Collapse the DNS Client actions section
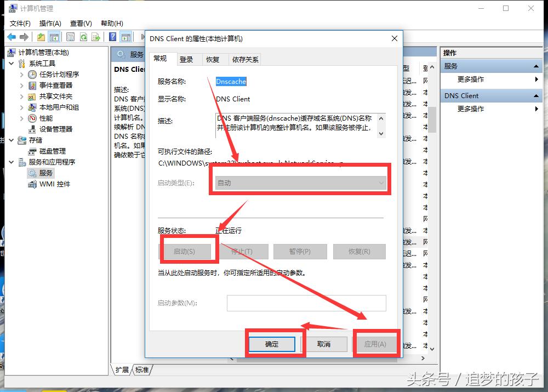The height and width of the screenshot is (392, 548). coord(536,96)
